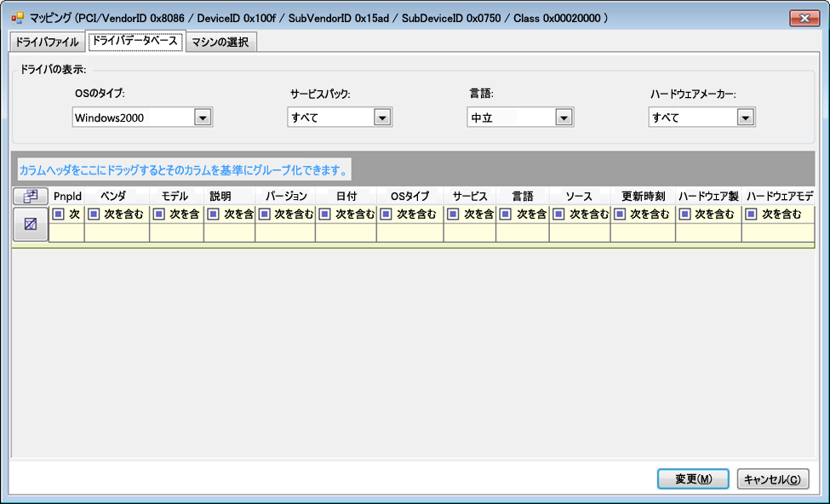This screenshot has width=830, height=504.
Task: Click the filter condition icon under バージョン
Action: pyautogui.click(x=264, y=215)
